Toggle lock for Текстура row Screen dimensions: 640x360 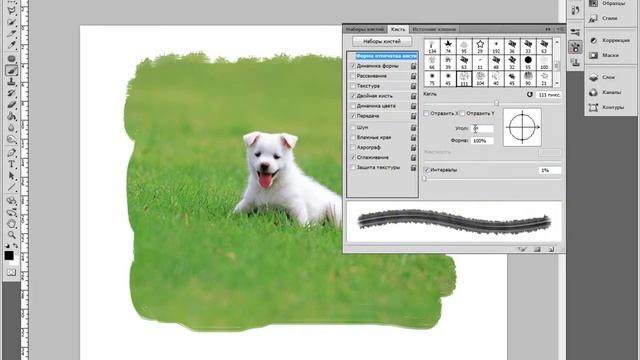click(413, 86)
